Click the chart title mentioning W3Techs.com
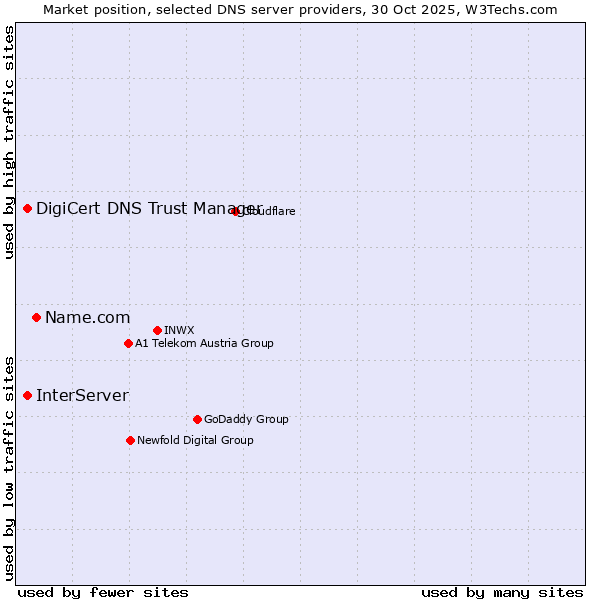The width and height of the screenshot is (600, 600). [x=300, y=9]
